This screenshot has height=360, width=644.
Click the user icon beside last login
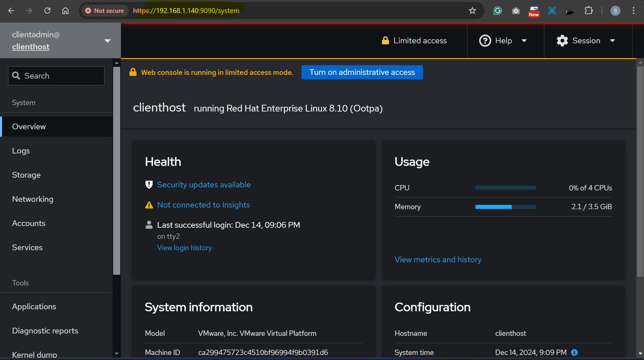click(x=149, y=225)
